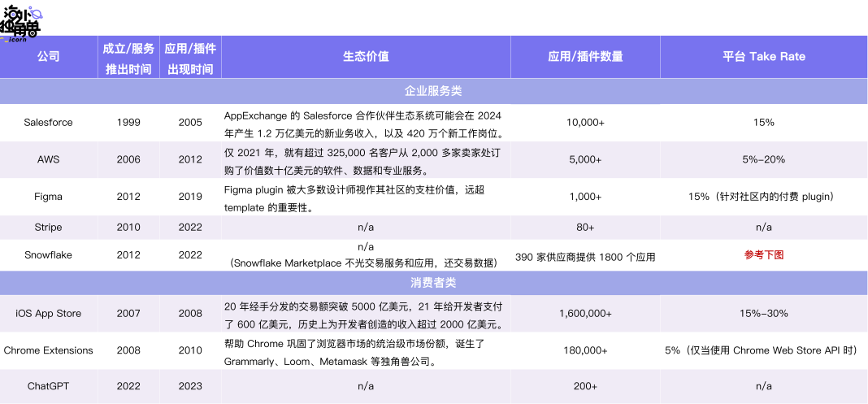Click the founding year 1999 for Salesforce
Image resolution: width=868 pixels, height=404 pixels.
coord(128,122)
